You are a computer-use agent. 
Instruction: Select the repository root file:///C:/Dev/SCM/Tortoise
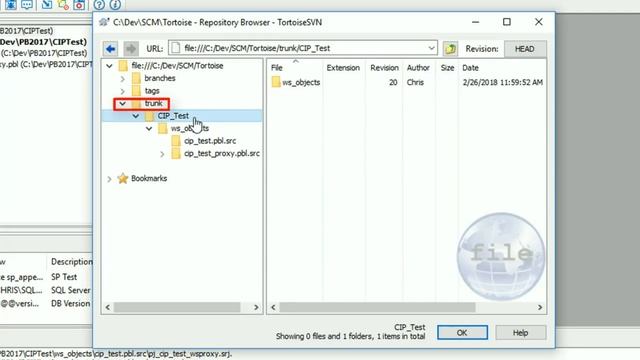click(x=177, y=66)
